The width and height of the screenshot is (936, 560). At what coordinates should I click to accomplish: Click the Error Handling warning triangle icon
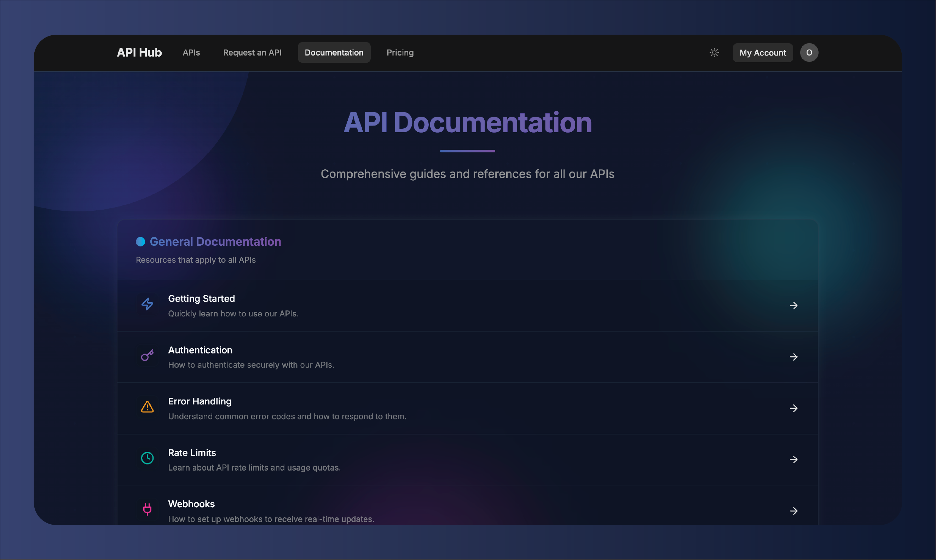tap(147, 407)
